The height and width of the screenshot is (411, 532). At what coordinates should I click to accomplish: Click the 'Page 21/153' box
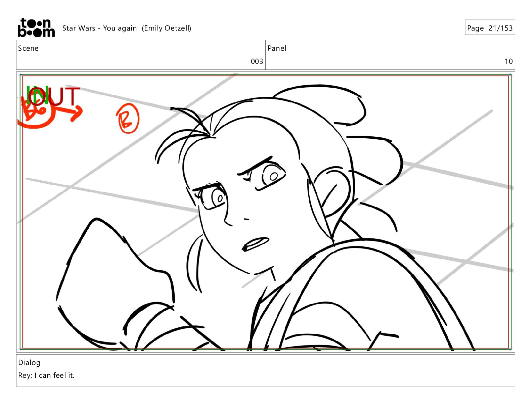coord(490,28)
